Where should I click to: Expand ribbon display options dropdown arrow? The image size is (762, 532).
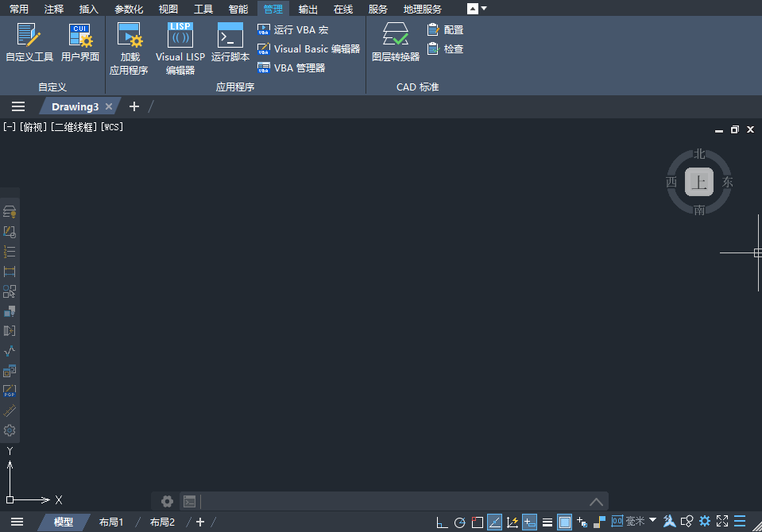click(x=484, y=9)
